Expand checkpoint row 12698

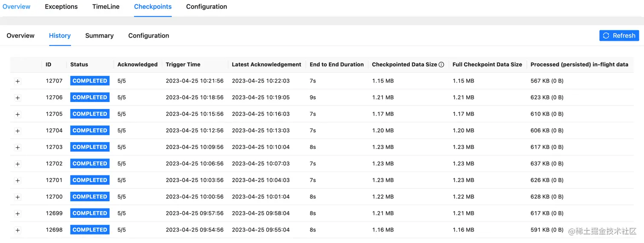17,230
